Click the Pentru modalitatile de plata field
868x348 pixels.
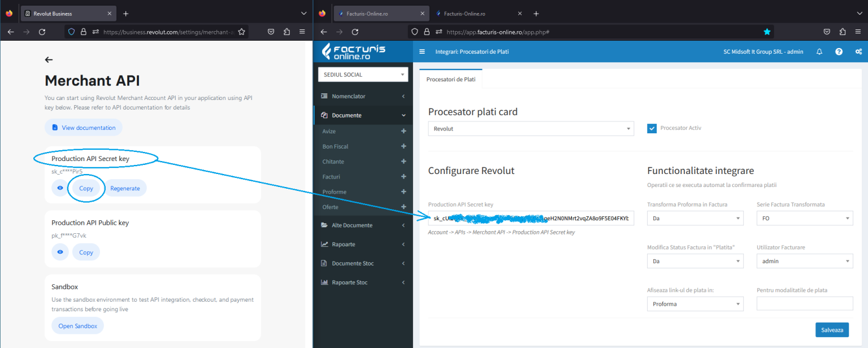point(805,304)
